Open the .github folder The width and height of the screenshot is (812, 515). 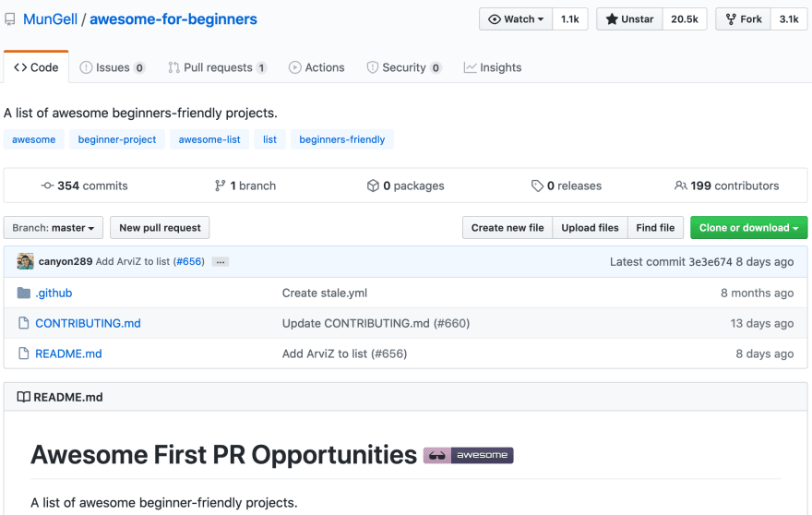click(x=54, y=293)
